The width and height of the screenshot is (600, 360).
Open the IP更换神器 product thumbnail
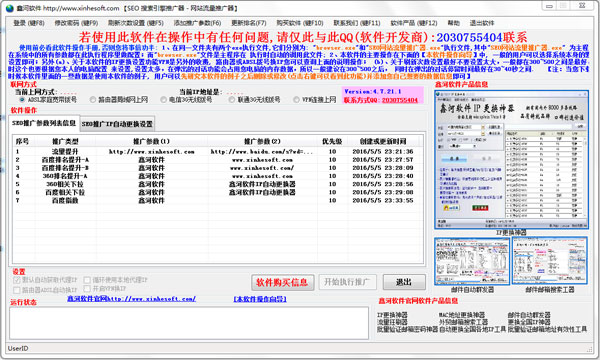(511, 160)
